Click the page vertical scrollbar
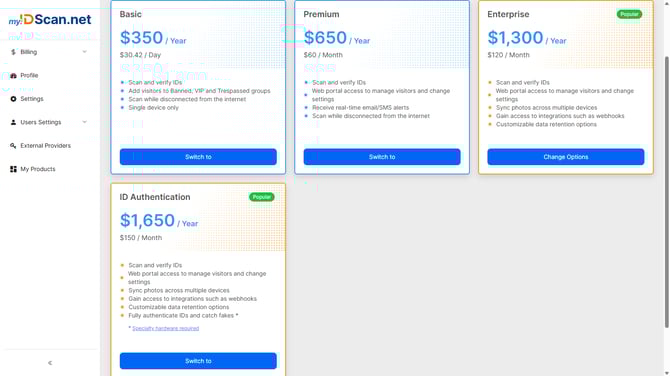 click(x=666, y=192)
